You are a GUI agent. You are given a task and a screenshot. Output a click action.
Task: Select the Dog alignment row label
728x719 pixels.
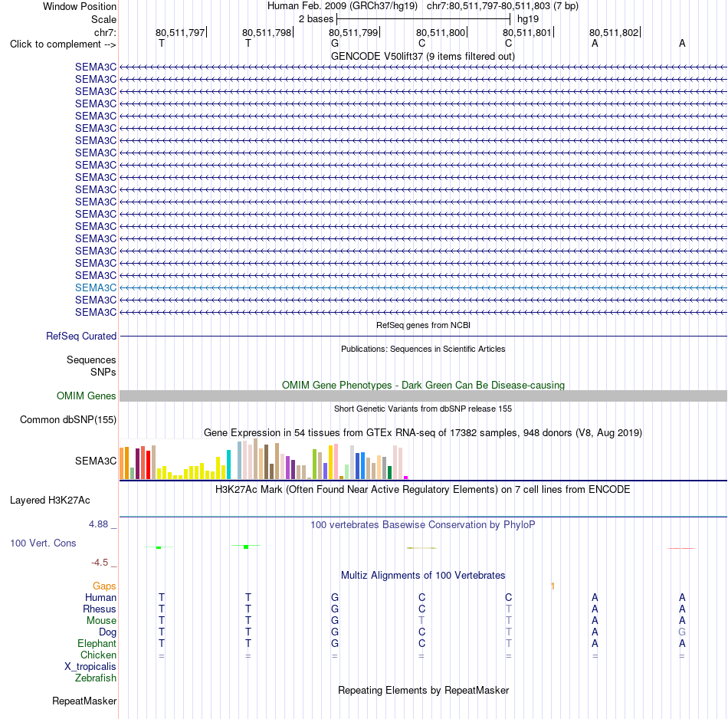107,632
